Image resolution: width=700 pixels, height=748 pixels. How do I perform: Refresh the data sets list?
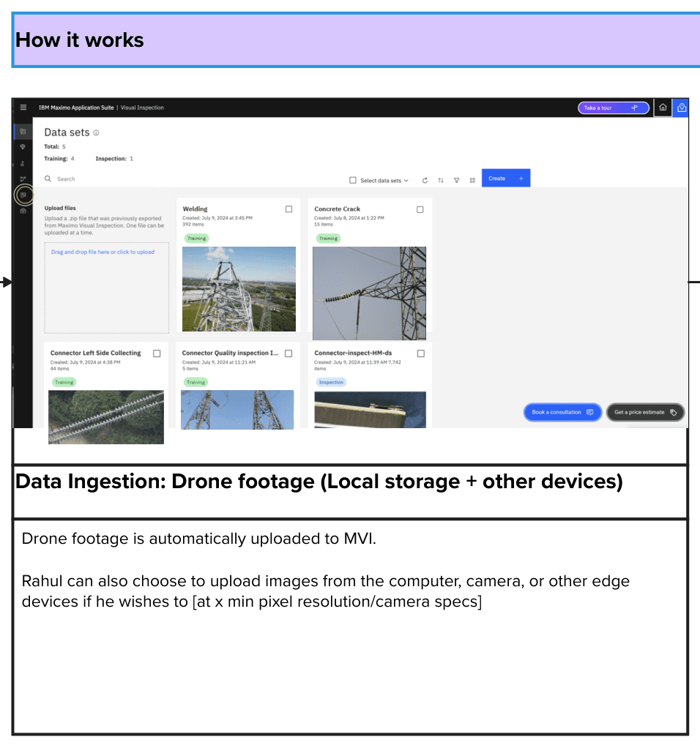[425, 180]
